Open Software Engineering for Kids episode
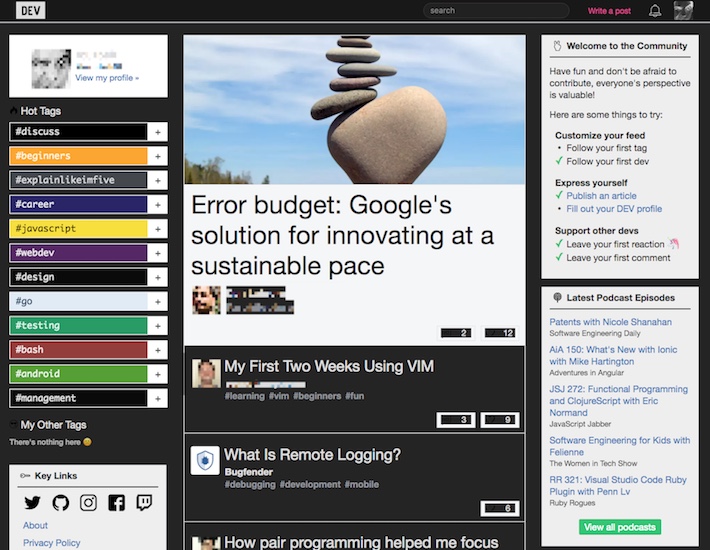Viewport: 710px width, 550px height. (619, 446)
